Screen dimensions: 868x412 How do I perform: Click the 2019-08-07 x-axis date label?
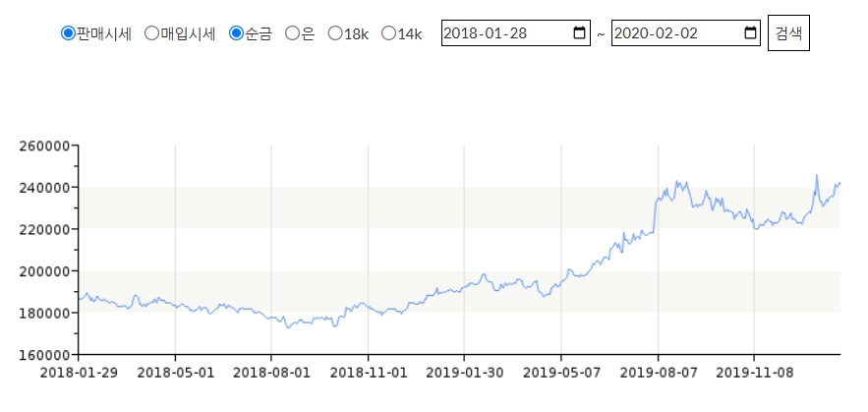click(x=659, y=373)
